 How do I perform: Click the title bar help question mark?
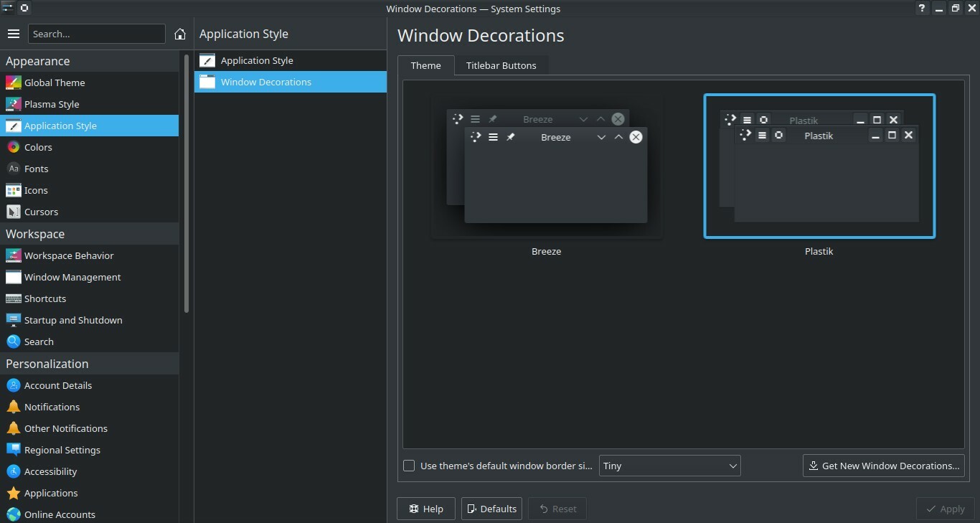[x=922, y=9]
